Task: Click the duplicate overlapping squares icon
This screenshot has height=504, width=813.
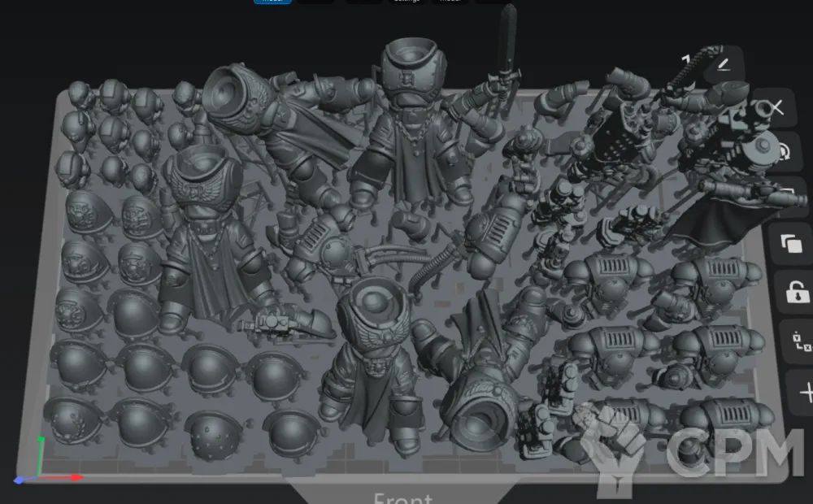Action: click(791, 243)
